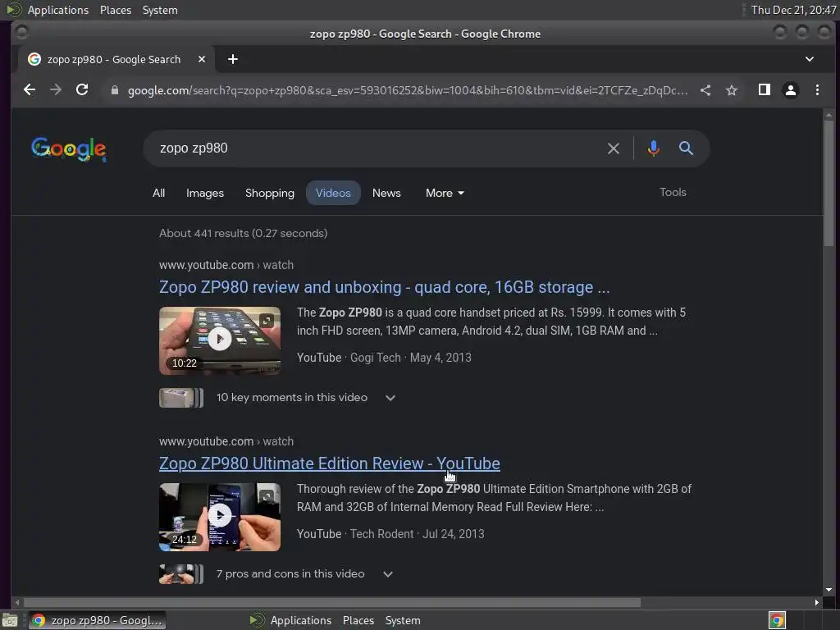Click the magnifier search button
840x630 pixels.
[x=686, y=148]
